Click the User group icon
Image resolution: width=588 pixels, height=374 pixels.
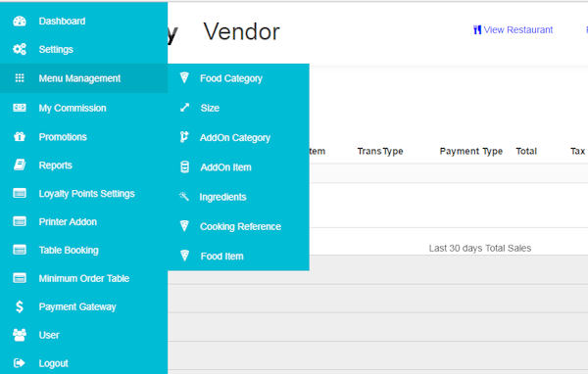click(20, 335)
